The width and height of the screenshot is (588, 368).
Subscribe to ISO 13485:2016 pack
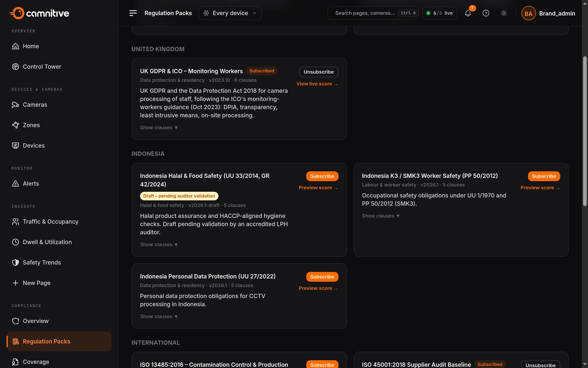pos(322,365)
